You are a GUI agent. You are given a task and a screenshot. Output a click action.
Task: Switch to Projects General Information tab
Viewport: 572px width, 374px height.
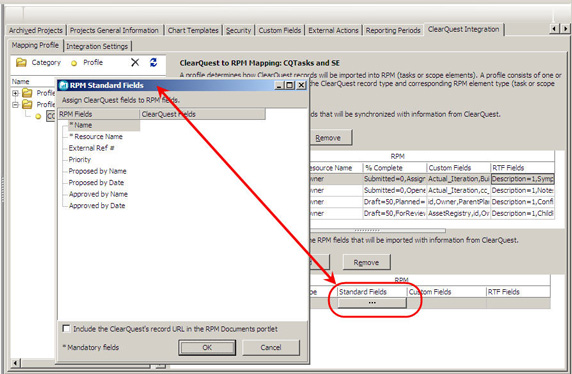(x=114, y=30)
